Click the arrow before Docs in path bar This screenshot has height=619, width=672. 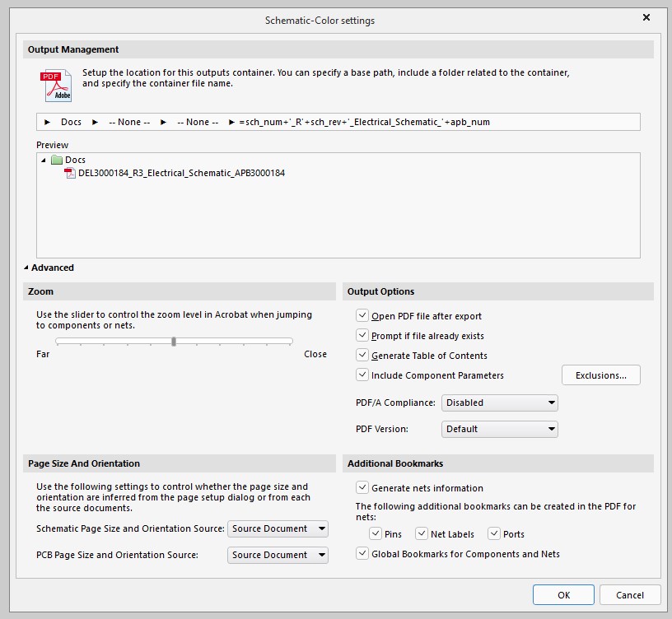point(47,122)
